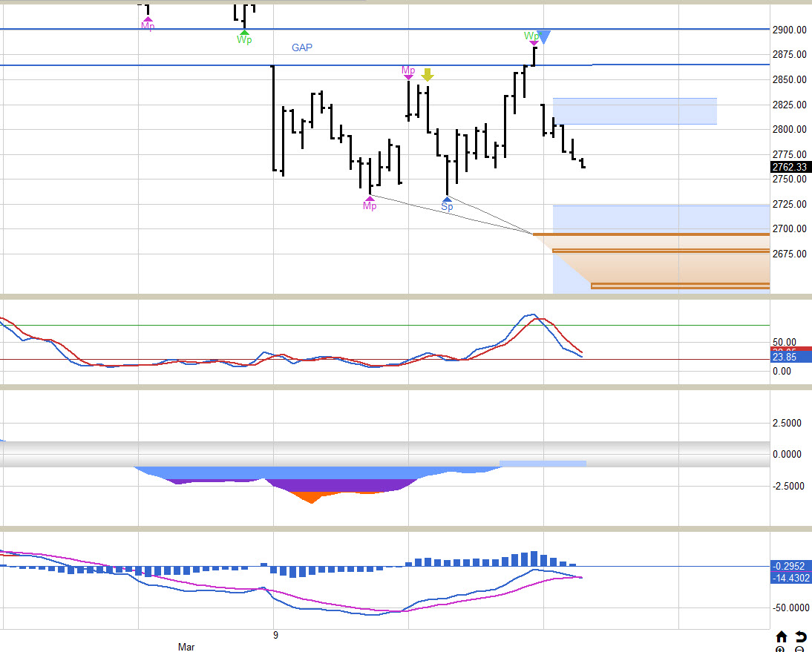
Task: Click the blue down triangle marker near 2900
Action: (544, 37)
